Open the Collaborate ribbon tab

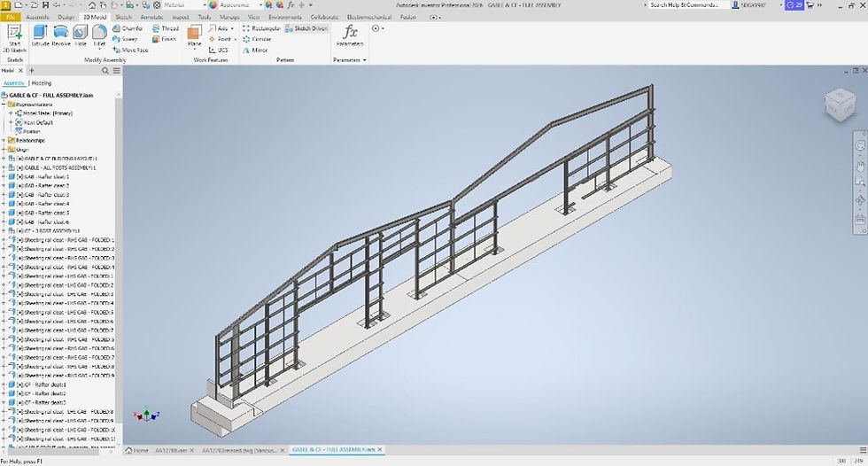[x=324, y=17]
